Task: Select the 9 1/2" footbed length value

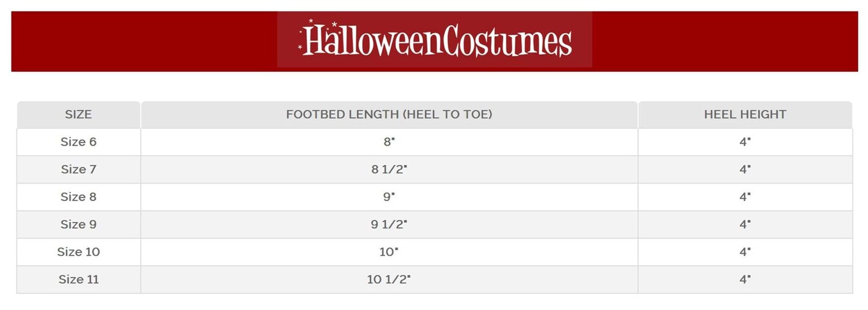Action: pos(389,225)
